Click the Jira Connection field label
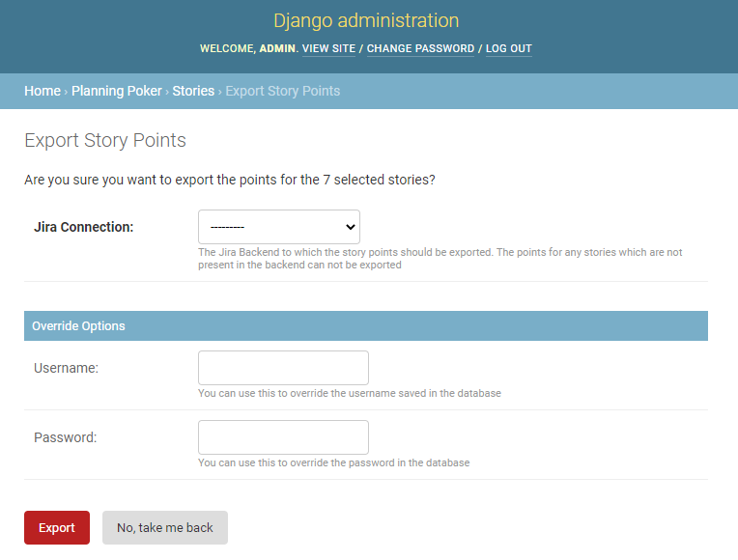The width and height of the screenshot is (738, 560). [84, 227]
